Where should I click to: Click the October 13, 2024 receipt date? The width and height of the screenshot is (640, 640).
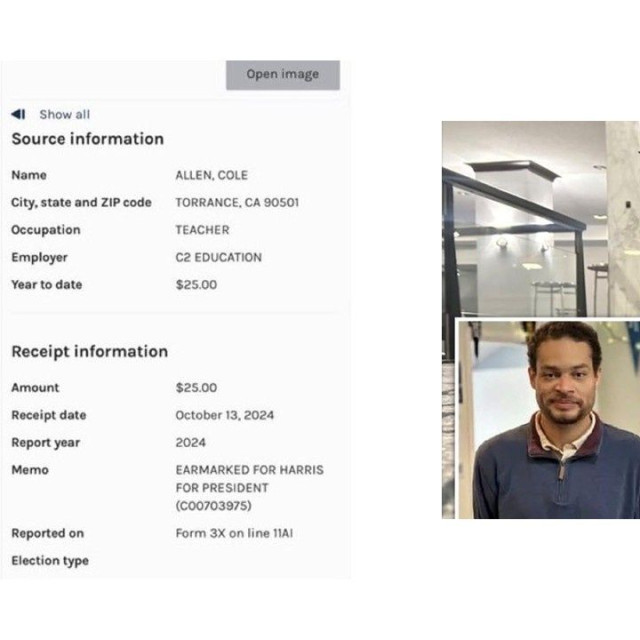pyautogui.click(x=224, y=415)
